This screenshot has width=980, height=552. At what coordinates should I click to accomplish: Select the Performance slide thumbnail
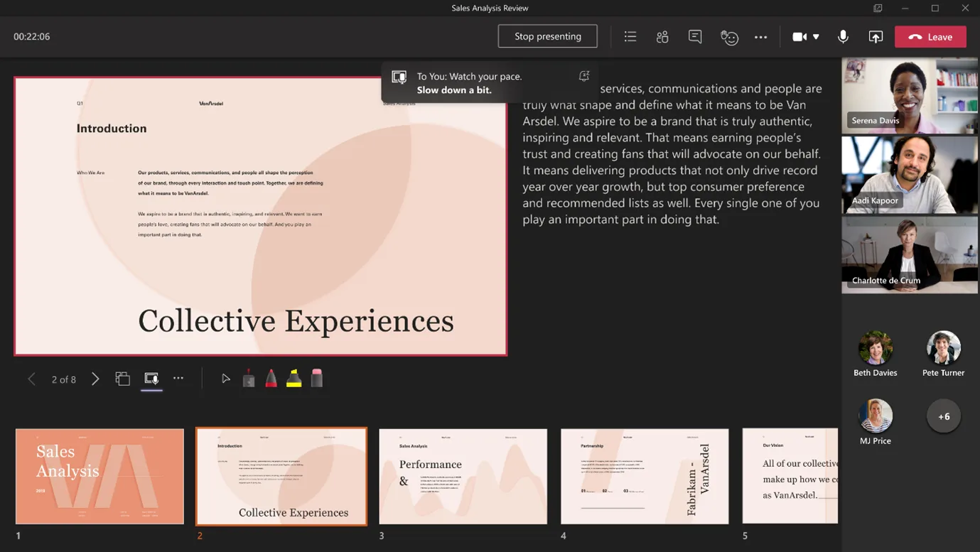463,476
